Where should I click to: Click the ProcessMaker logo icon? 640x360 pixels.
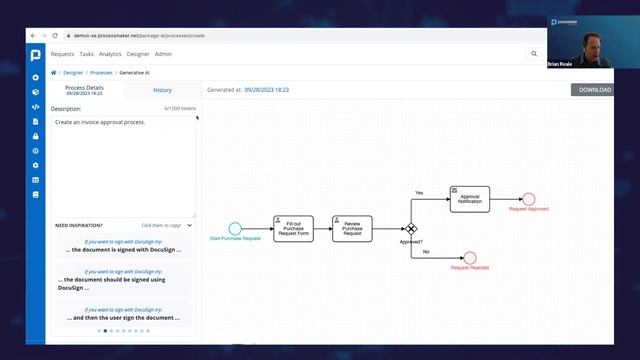[x=36, y=55]
